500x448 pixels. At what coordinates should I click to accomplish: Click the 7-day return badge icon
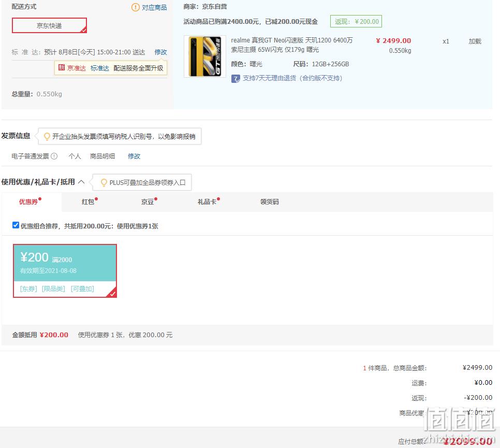coord(236,79)
